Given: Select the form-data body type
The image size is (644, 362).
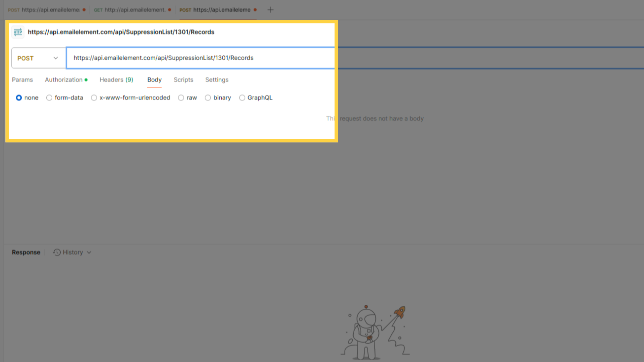Looking at the screenshot, I should [x=65, y=98].
